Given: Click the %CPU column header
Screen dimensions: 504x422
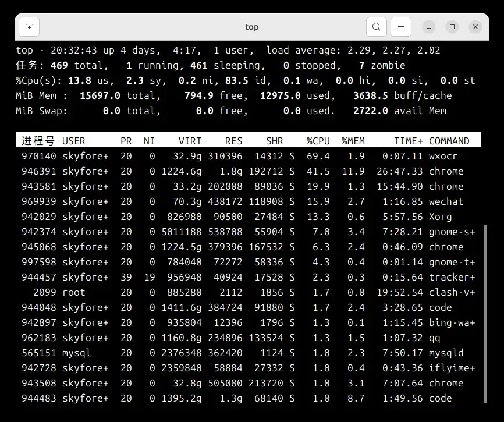Looking at the screenshot, I should 318,141.
